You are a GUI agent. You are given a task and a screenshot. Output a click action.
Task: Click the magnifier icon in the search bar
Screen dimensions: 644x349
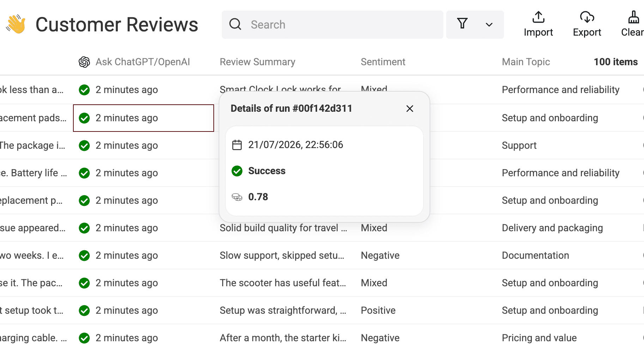[x=235, y=24]
